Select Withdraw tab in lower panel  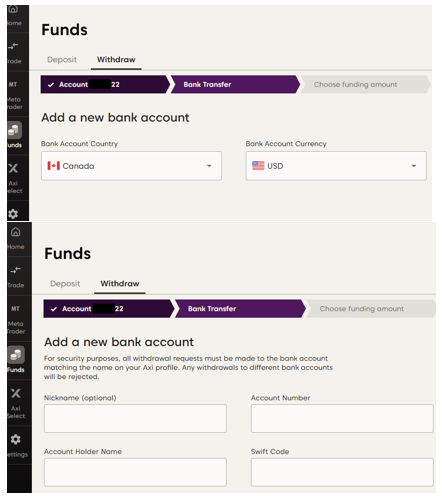120,284
